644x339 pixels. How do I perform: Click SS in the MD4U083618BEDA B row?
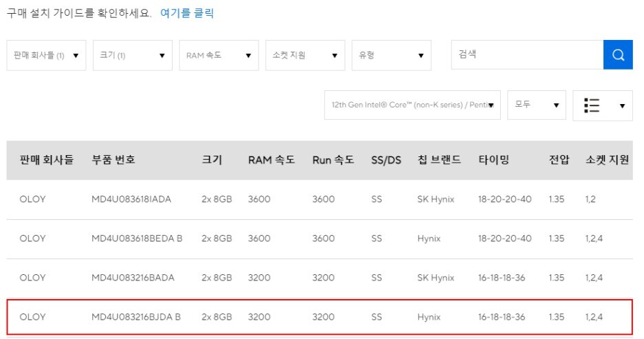(376, 238)
